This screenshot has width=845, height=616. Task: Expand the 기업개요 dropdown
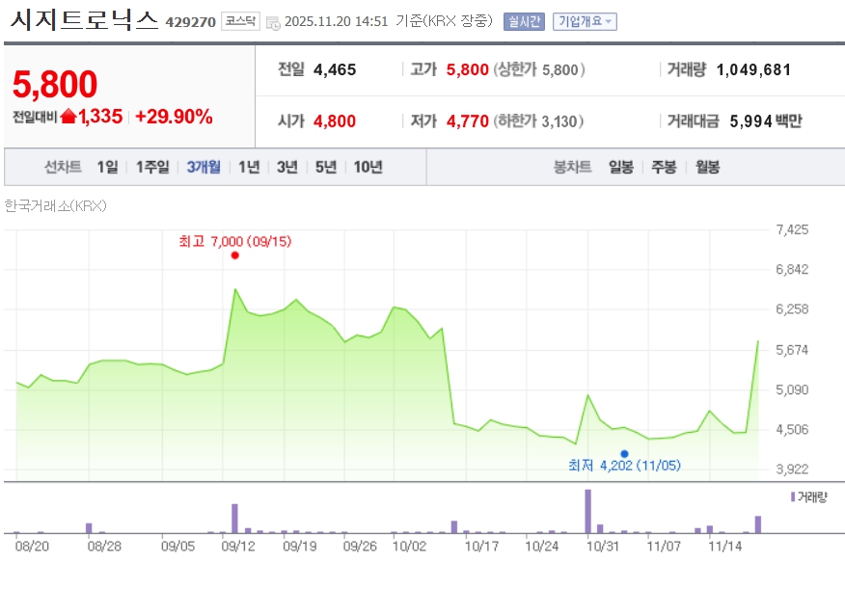point(585,21)
